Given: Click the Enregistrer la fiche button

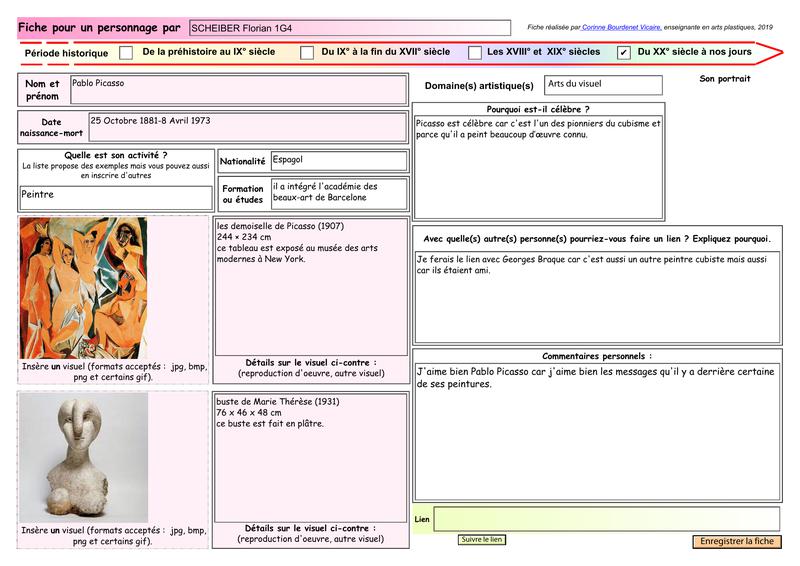Looking at the screenshot, I should point(737,541).
